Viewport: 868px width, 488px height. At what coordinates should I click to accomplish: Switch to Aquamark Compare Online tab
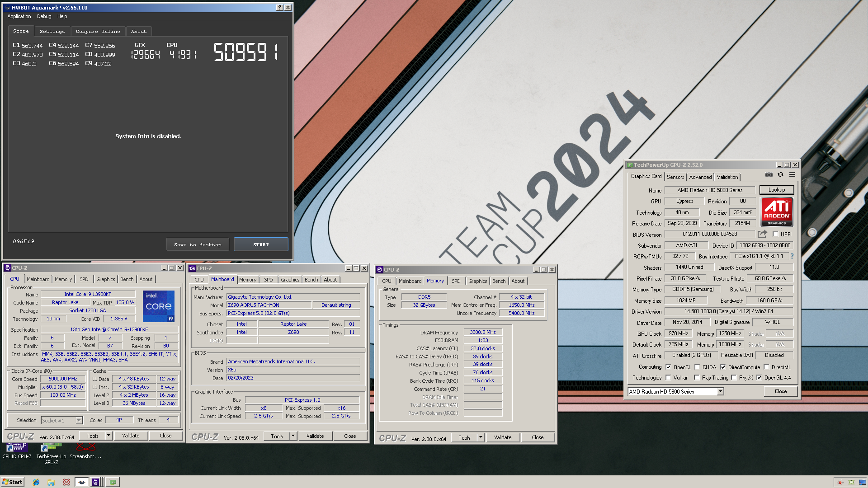(x=98, y=32)
